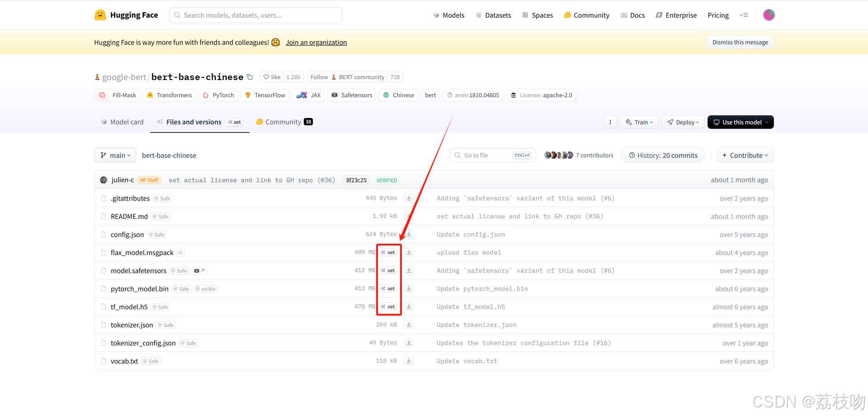Click the License: apache-2.0 tag
The width and height of the screenshot is (868, 416).
[x=541, y=95]
